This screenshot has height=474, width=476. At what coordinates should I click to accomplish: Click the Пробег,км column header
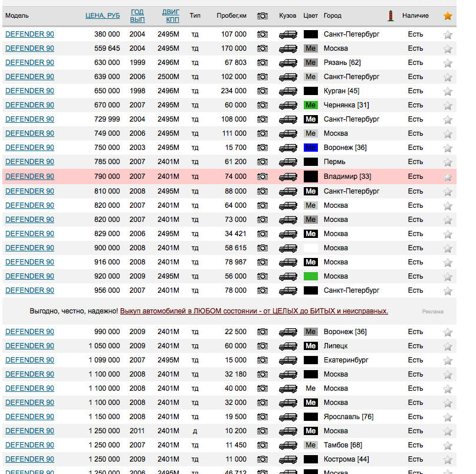click(x=232, y=15)
